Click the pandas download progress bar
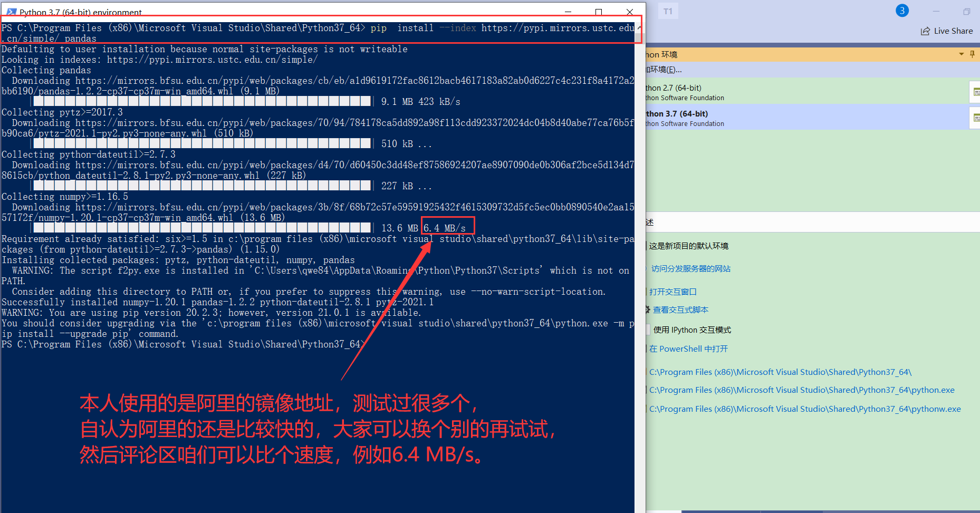This screenshot has width=980, height=513. coord(202,101)
